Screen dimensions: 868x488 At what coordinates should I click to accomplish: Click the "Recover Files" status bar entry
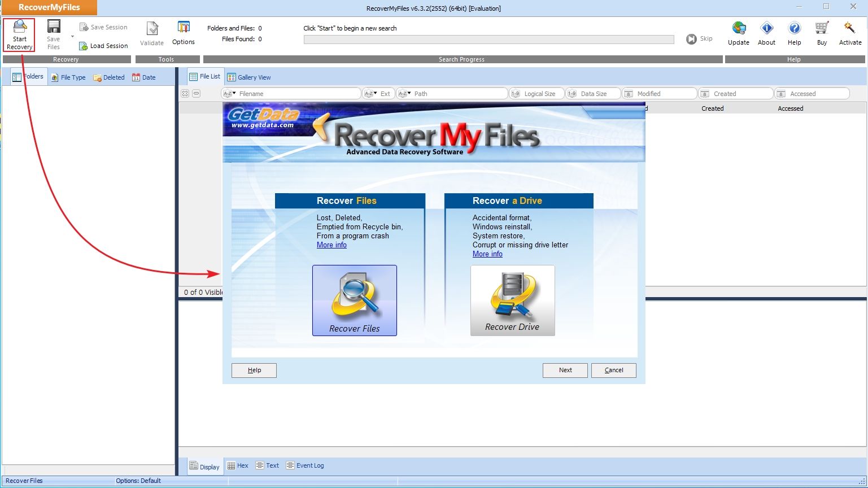pyautogui.click(x=24, y=481)
